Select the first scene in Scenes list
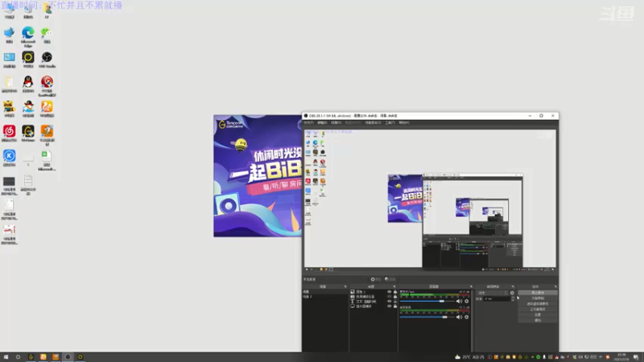The image size is (644, 362). click(x=325, y=292)
